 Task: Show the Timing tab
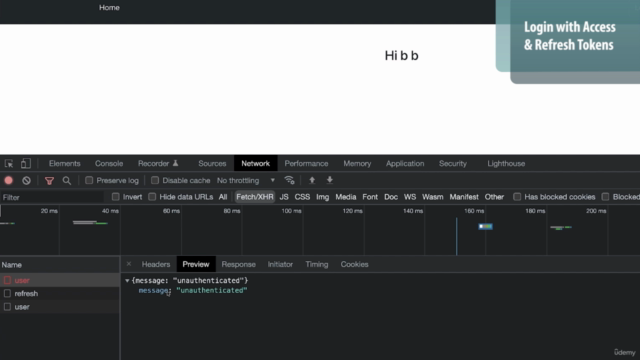(x=317, y=264)
